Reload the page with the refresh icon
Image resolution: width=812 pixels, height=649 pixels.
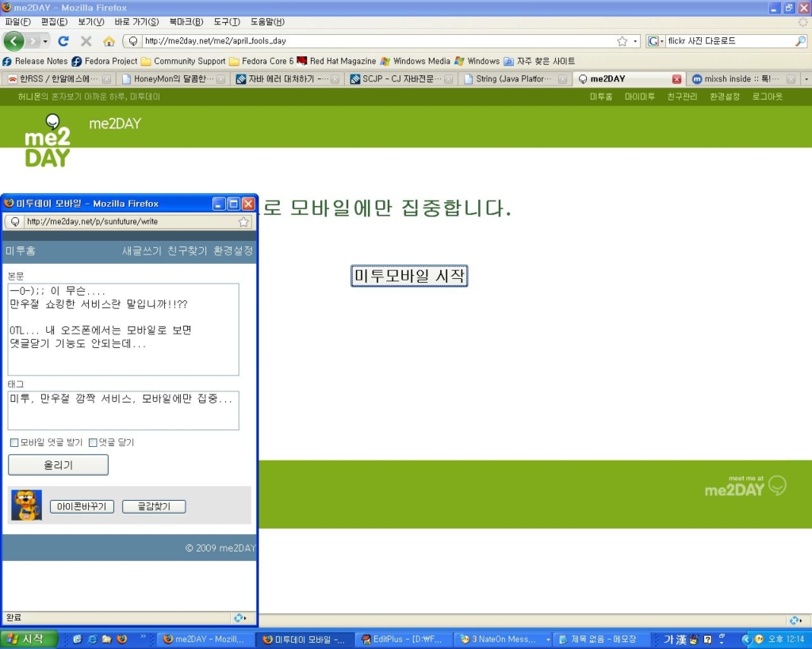(x=63, y=41)
